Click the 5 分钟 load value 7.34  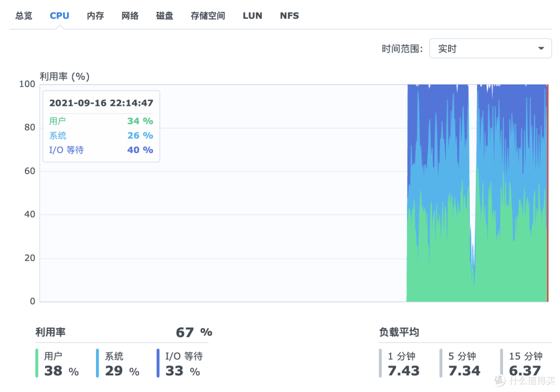[464, 371]
